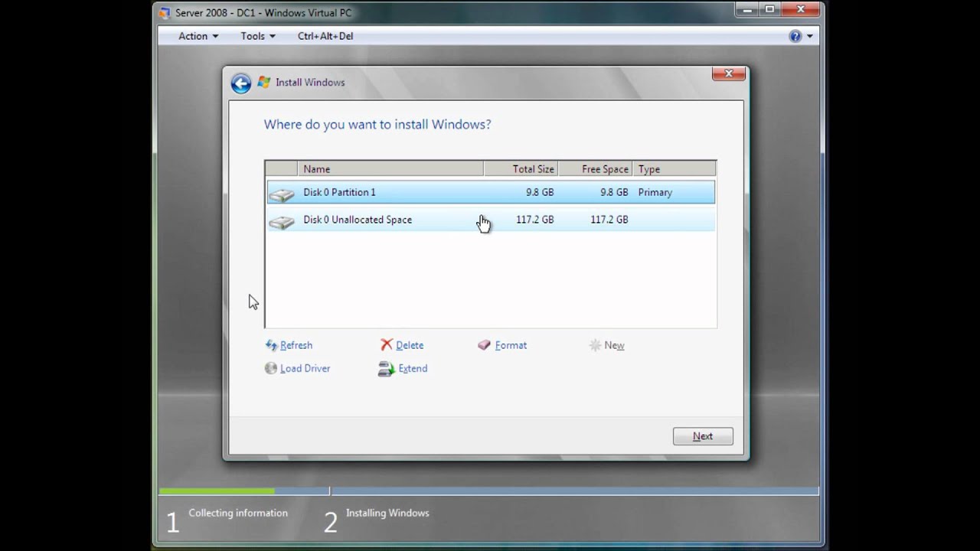Click the pink eraser Format icon

pyautogui.click(x=484, y=345)
